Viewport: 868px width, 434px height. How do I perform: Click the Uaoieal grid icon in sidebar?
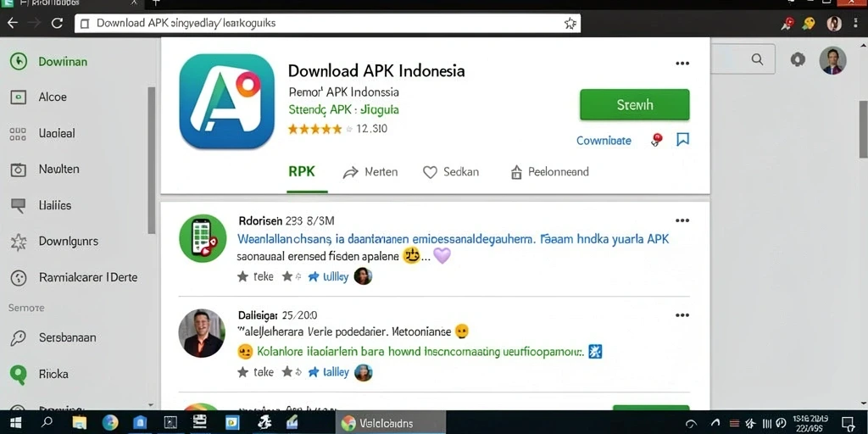tap(18, 133)
